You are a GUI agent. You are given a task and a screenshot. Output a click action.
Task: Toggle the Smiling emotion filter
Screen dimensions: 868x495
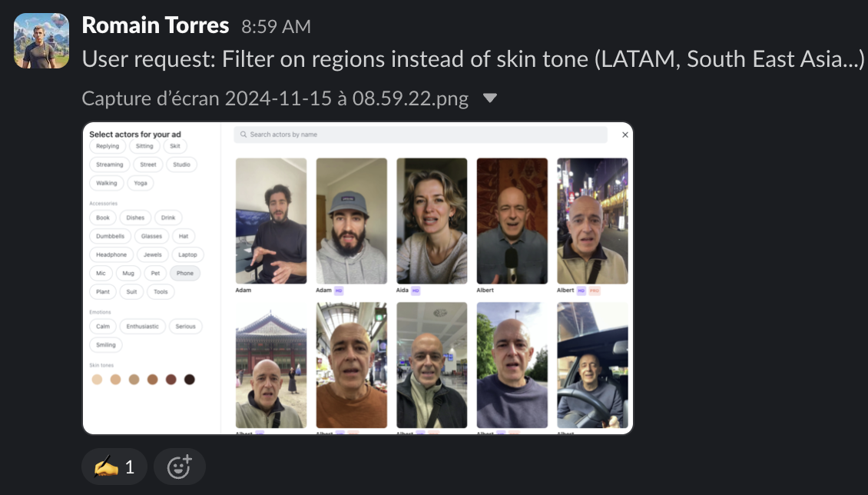(106, 344)
